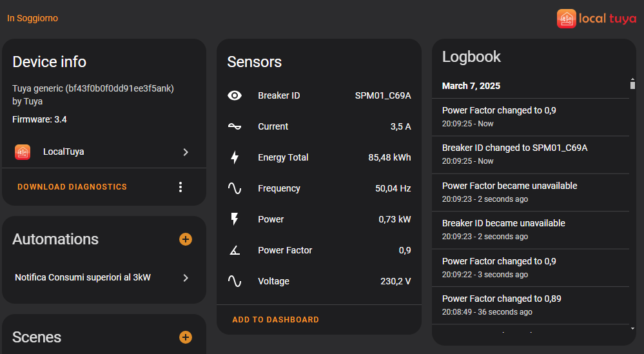Click the Frequency sine wave icon

click(x=235, y=188)
